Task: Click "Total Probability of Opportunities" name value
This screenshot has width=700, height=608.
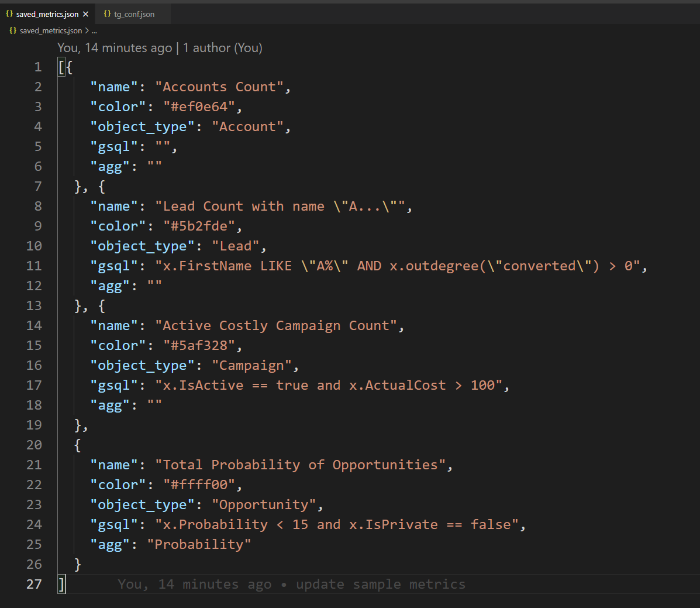Action: click(301, 465)
